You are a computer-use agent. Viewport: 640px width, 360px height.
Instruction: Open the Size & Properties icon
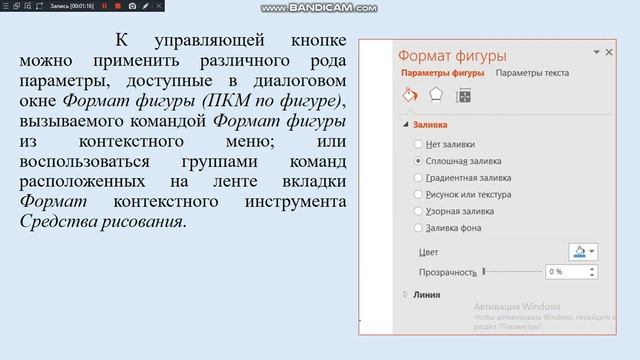(x=463, y=96)
